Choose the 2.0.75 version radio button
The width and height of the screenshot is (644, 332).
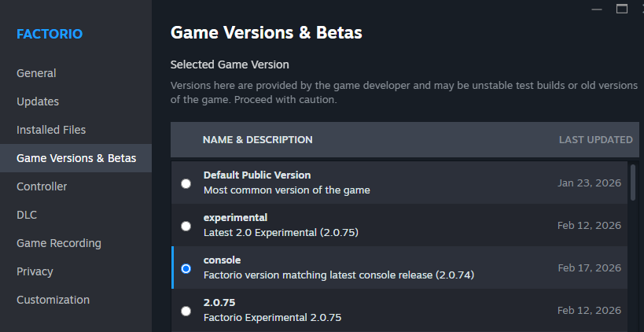[x=186, y=311]
